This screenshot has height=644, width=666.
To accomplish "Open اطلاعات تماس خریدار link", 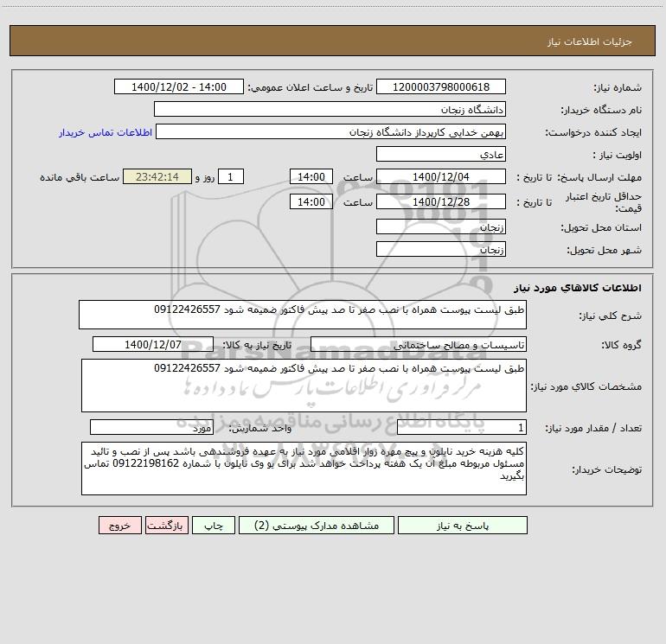I will pos(106,132).
